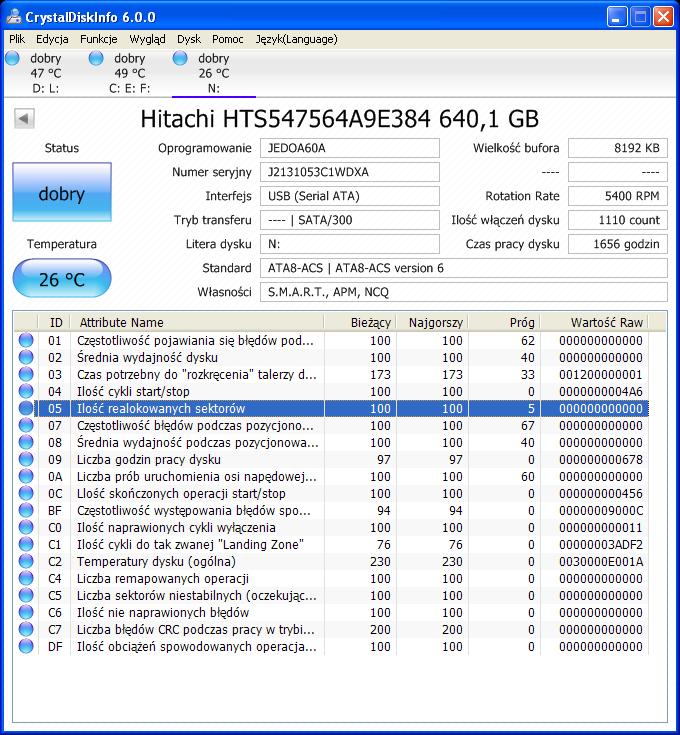Click the ID column header
The width and height of the screenshot is (680, 735).
click(x=53, y=322)
